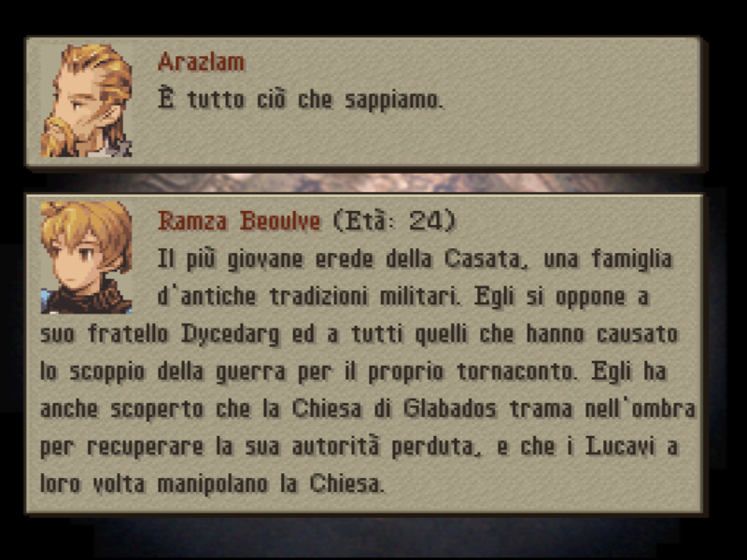The image size is (747, 560).
Task: Click Arazlam's bearded character portrait
Action: 86,101
